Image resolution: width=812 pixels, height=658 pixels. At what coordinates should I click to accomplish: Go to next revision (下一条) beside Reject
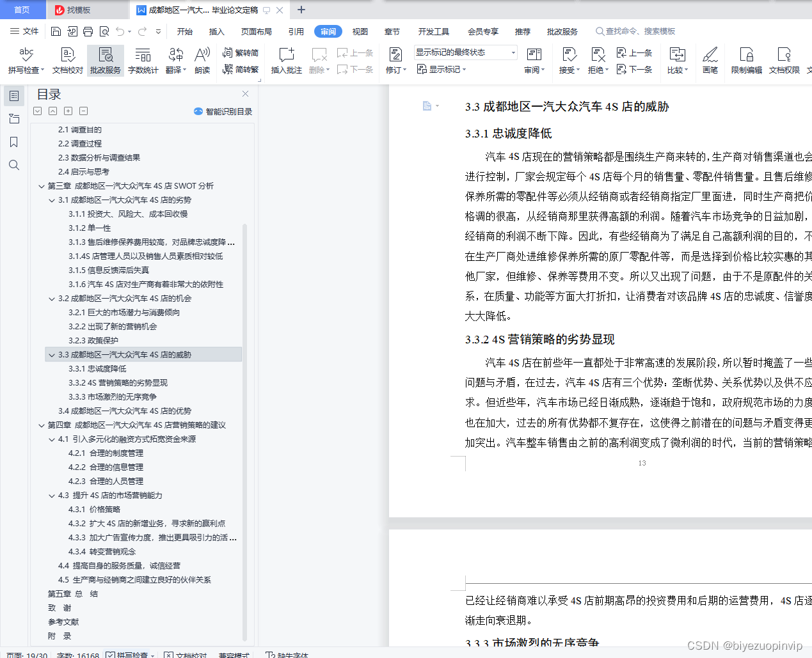(635, 69)
